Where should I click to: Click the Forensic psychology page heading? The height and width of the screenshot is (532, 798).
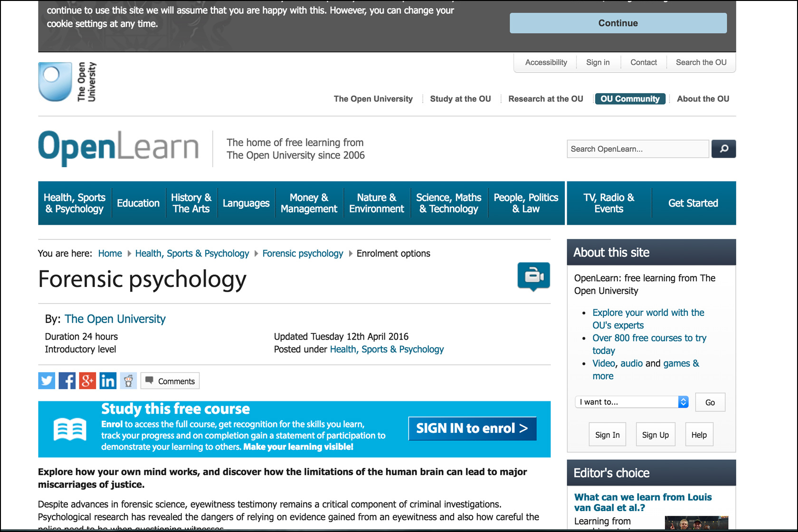(142, 279)
